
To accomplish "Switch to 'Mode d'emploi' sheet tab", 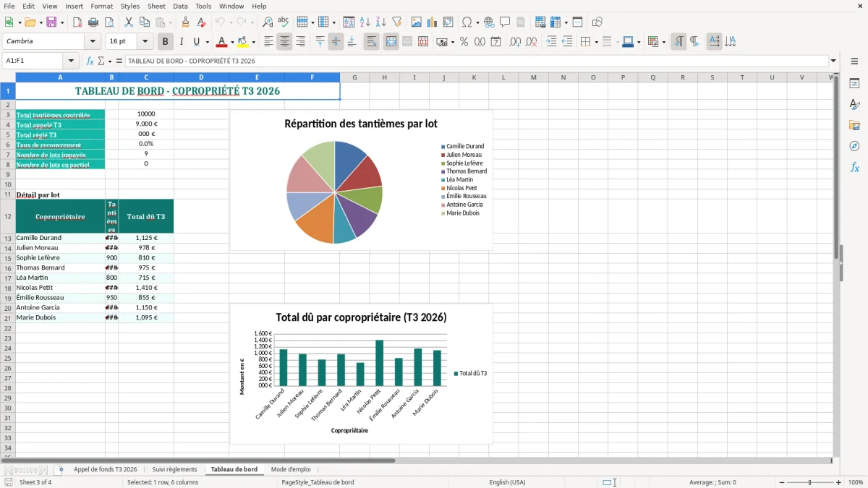I will [291, 469].
